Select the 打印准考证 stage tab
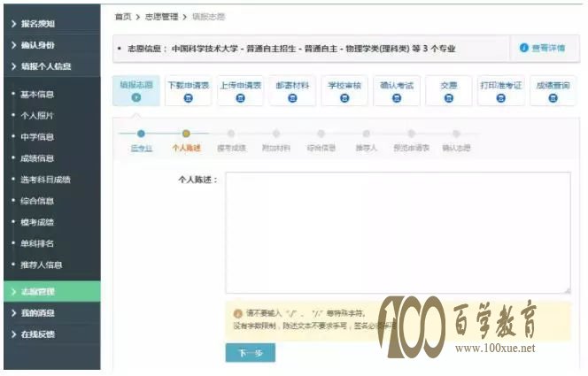The image size is (588, 376). [501, 90]
